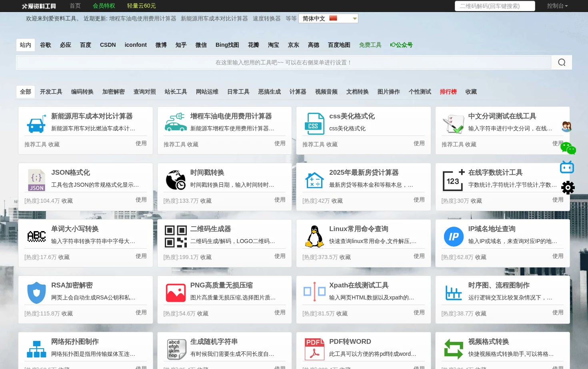Viewport: 588px width, 369px height.
Task: Select the 高德 search tab
Action: [314, 45]
